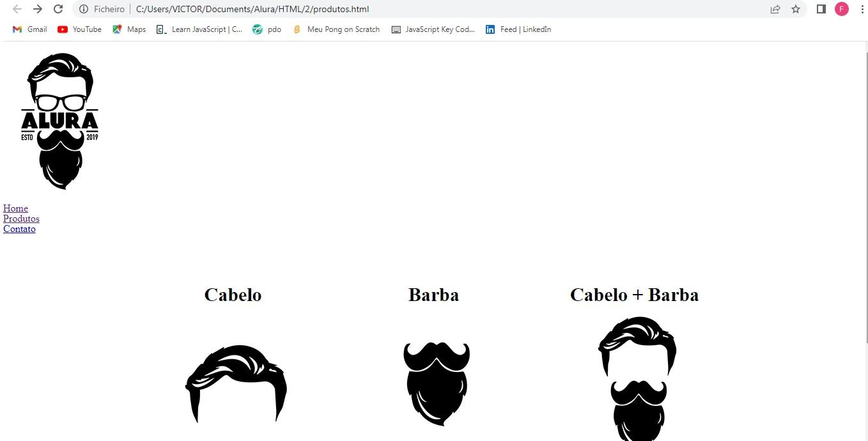Share this page via the share icon
Viewport: 868px width, 441px height.
click(775, 9)
